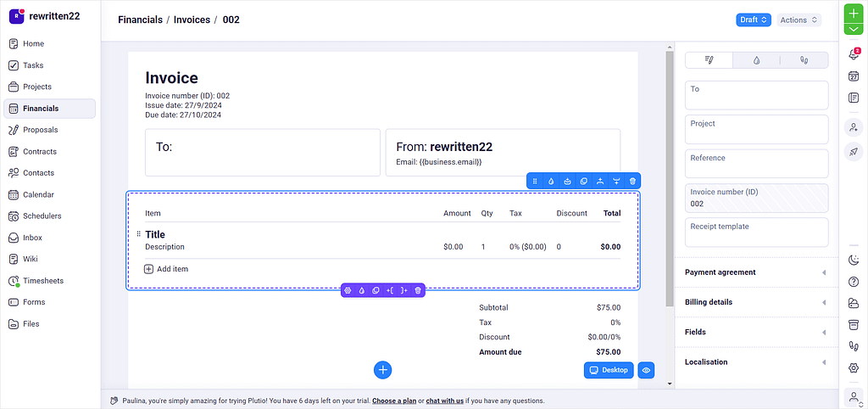Click the droplet icon in the purple toolbar
This screenshot has height=409, width=868.
(x=362, y=290)
